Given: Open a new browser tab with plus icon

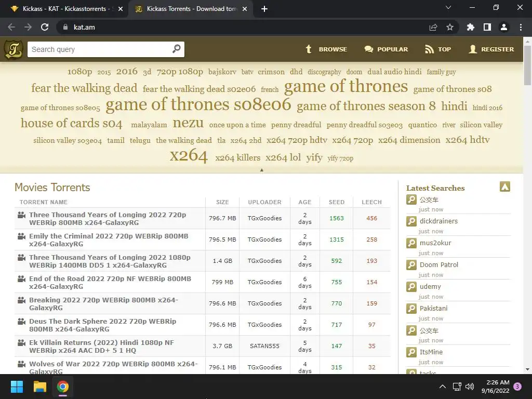Looking at the screenshot, I should click(264, 9).
